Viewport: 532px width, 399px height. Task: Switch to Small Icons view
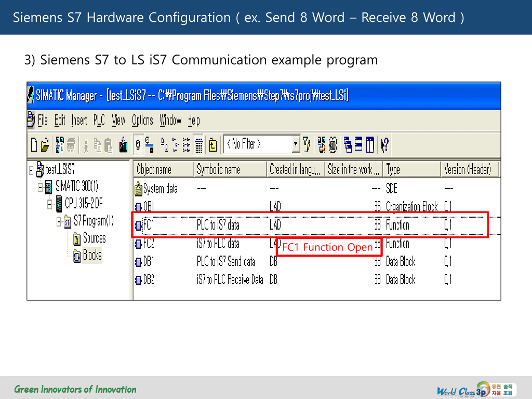[x=176, y=145]
